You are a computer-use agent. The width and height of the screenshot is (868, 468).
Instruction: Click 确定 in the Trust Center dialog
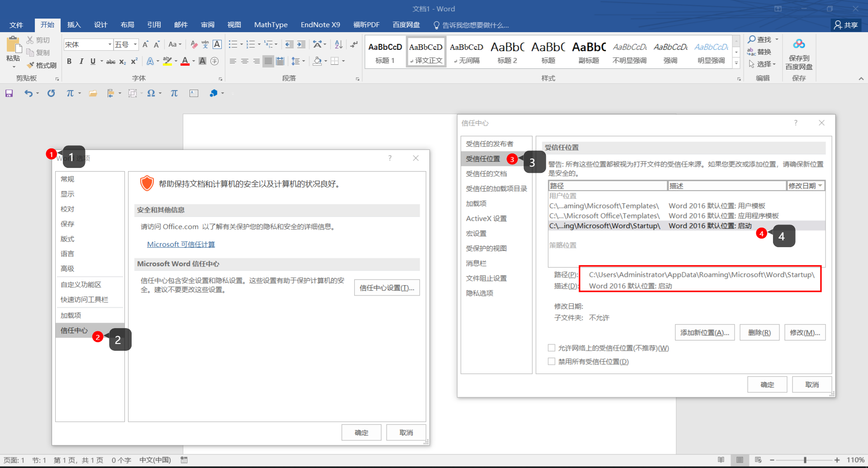click(x=767, y=385)
